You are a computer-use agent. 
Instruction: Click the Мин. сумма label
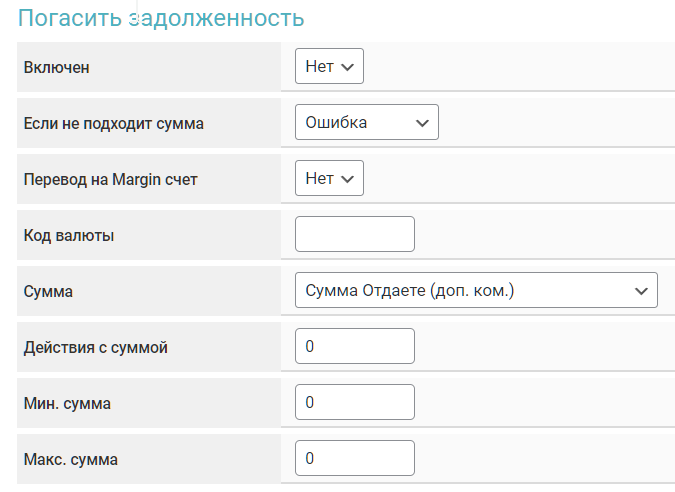tap(67, 404)
